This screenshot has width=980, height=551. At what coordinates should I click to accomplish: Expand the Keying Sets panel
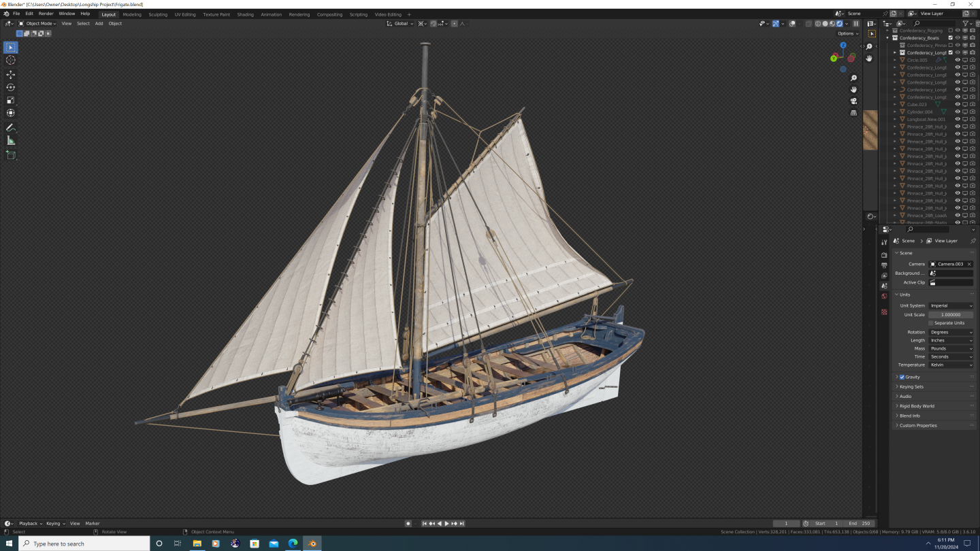[x=933, y=386]
